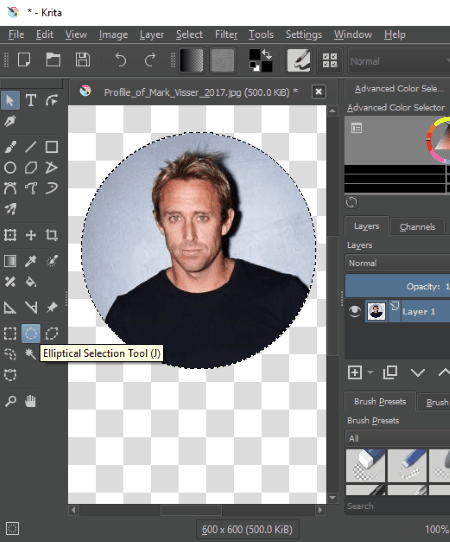Open the Filter menu
This screenshot has width=450, height=542.
click(x=226, y=35)
